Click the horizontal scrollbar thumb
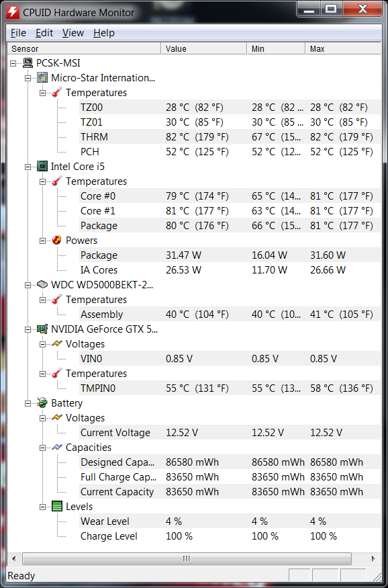The height and width of the screenshot is (588, 388). pos(187,558)
